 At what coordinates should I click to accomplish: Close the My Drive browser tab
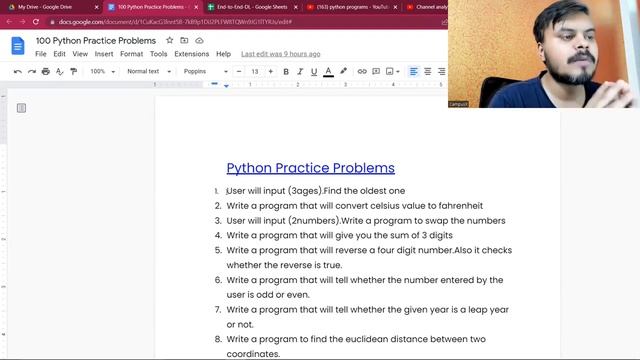tap(97, 7)
